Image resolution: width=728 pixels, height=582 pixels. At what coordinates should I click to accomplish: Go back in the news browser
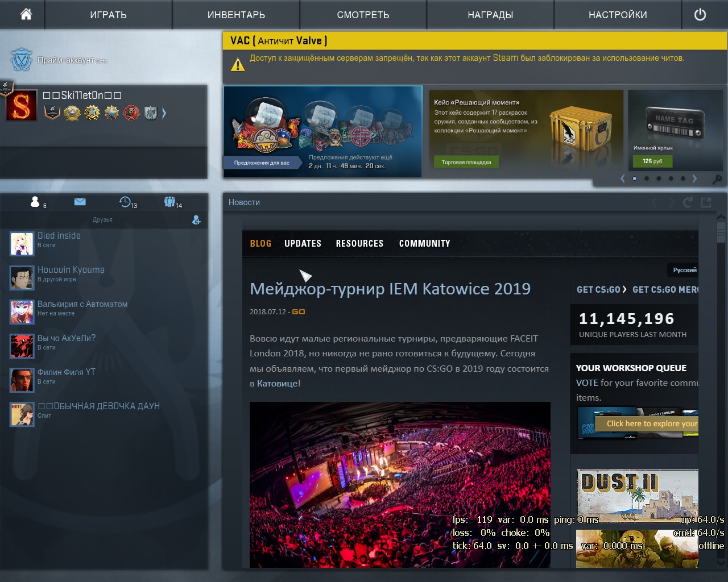coord(655,202)
